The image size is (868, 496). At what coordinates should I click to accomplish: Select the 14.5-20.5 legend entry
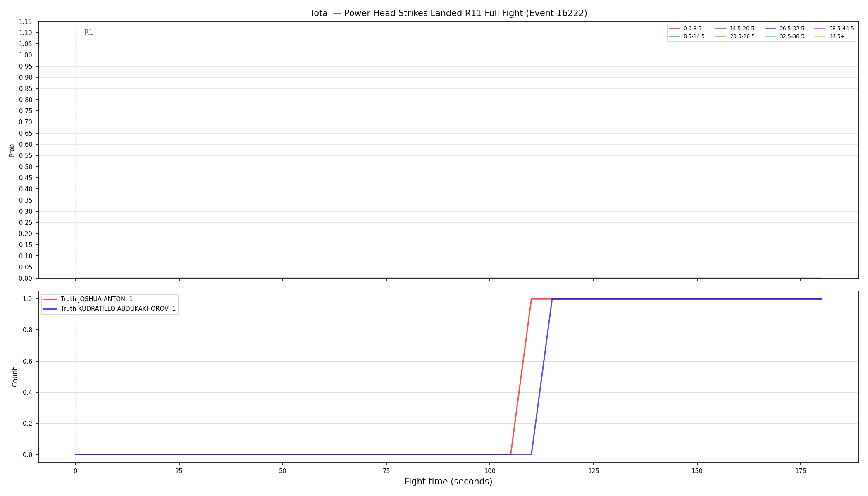[x=734, y=29]
